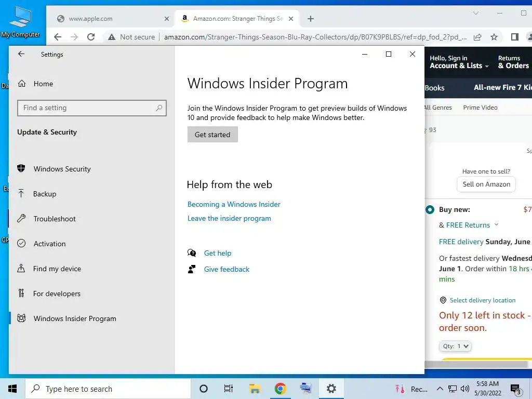The image size is (532, 399).
Task: Open the Qty quantity dropdown
Action: pos(455,346)
